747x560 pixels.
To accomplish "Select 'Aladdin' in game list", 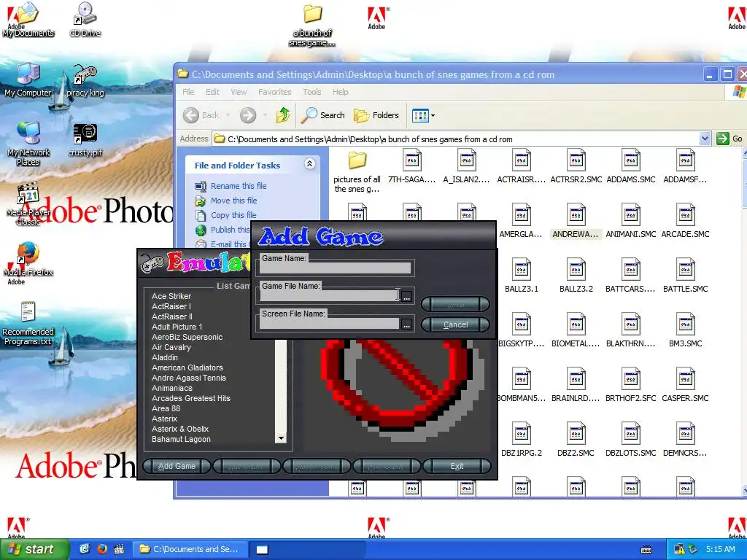I will point(165,357).
